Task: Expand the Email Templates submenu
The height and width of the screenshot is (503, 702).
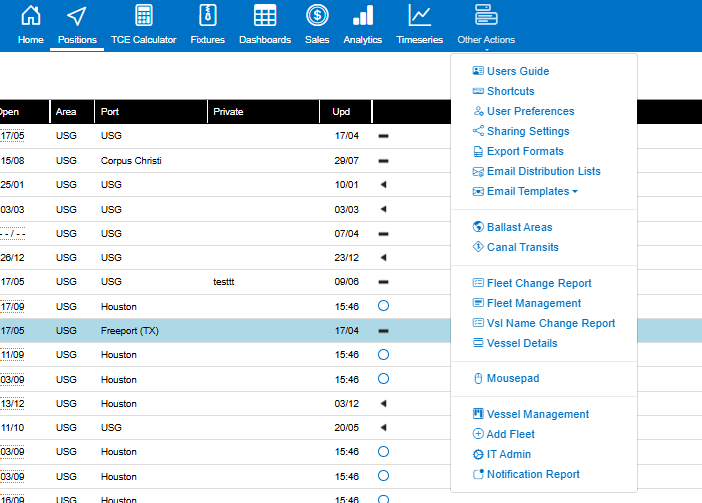Action: tap(531, 191)
